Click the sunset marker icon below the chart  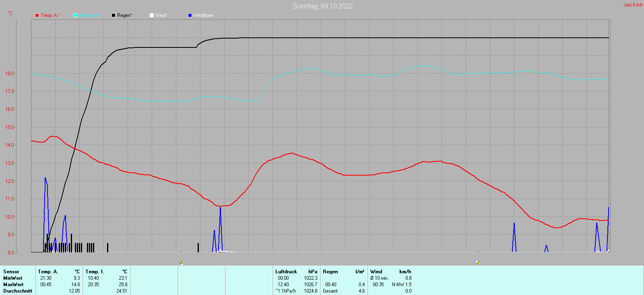tap(477, 262)
